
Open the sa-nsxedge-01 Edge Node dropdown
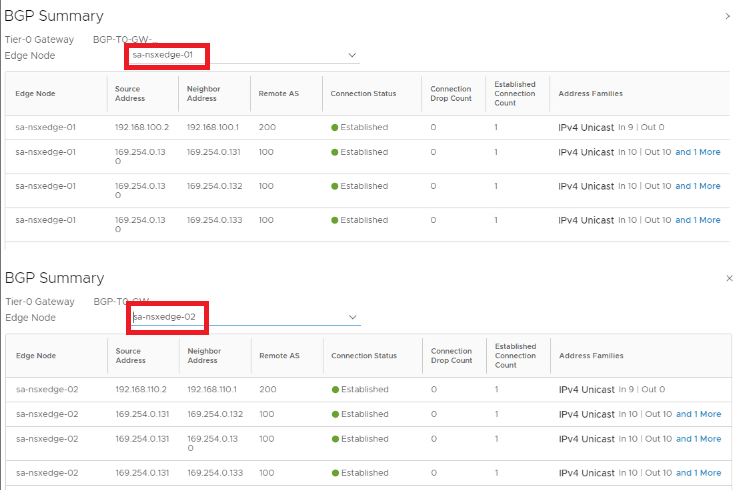pos(351,55)
